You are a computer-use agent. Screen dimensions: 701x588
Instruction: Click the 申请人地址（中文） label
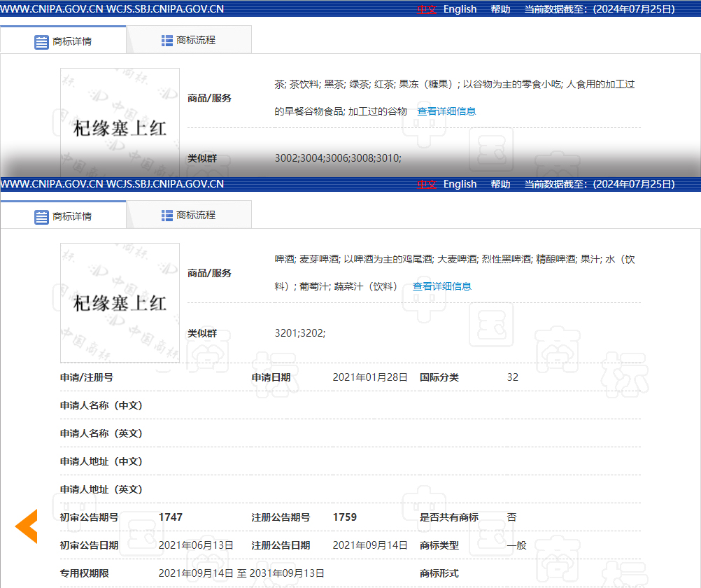pyautogui.click(x=101, y=461)
